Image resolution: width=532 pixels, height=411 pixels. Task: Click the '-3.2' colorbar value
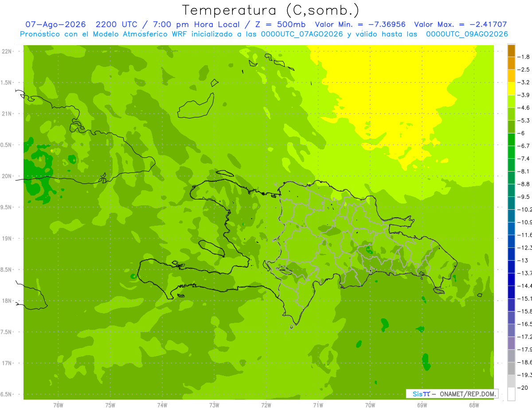click(x=524, y=82)
